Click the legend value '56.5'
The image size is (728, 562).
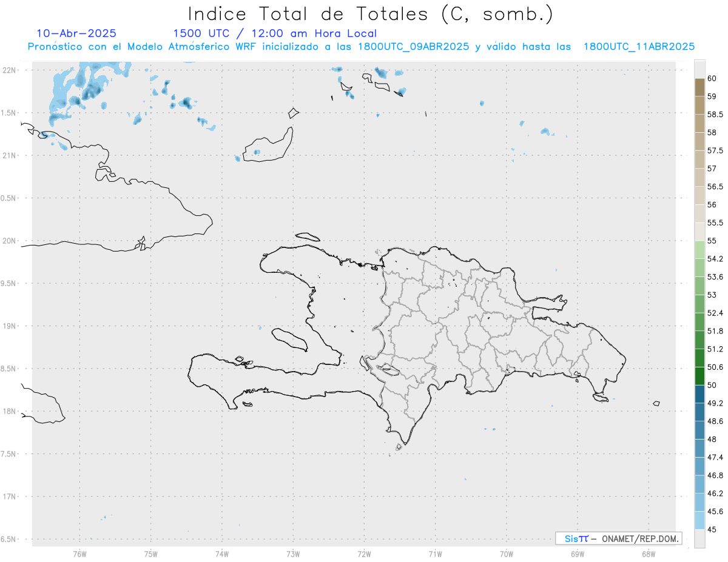click(x=715, y=187)
